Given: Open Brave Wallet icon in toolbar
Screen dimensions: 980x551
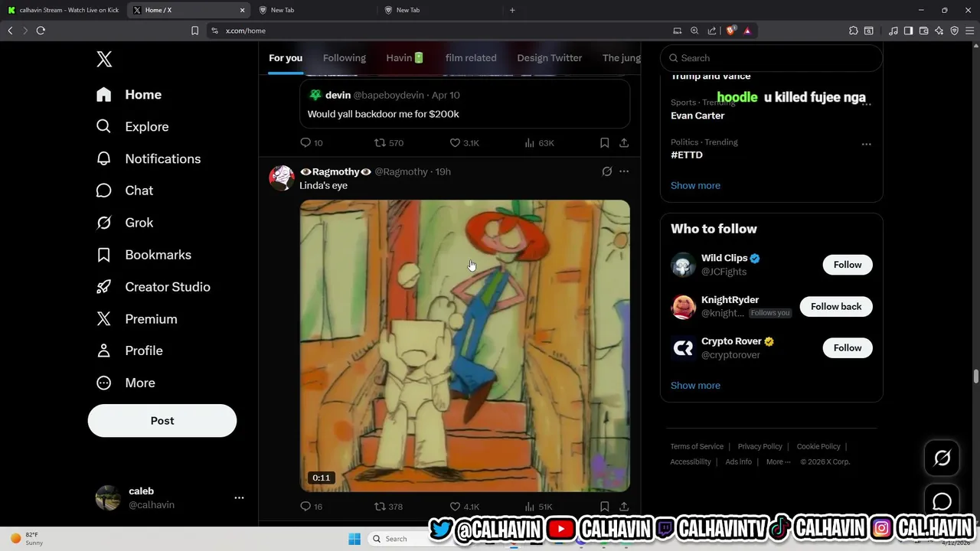Looking at the screenshot, I should (924, 31).
